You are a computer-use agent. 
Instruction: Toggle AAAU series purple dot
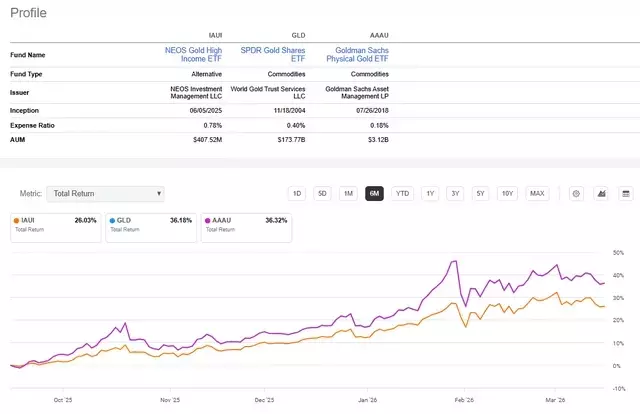208,220
